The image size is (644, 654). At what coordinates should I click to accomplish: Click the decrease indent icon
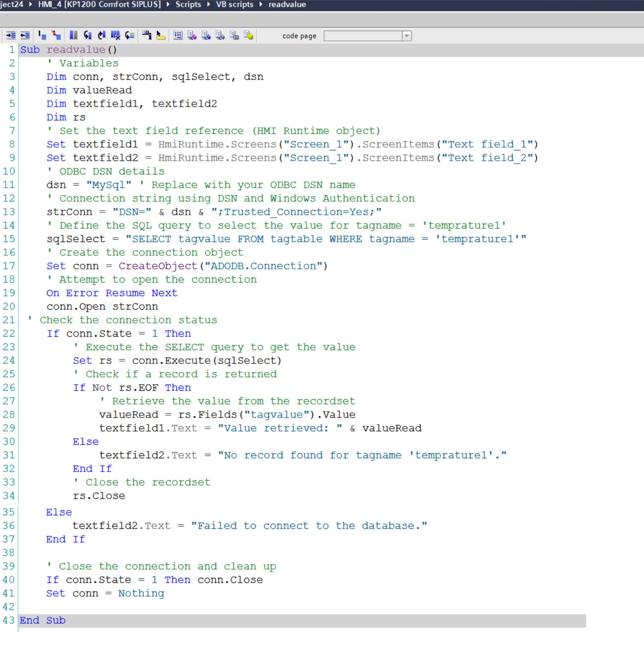25,36
